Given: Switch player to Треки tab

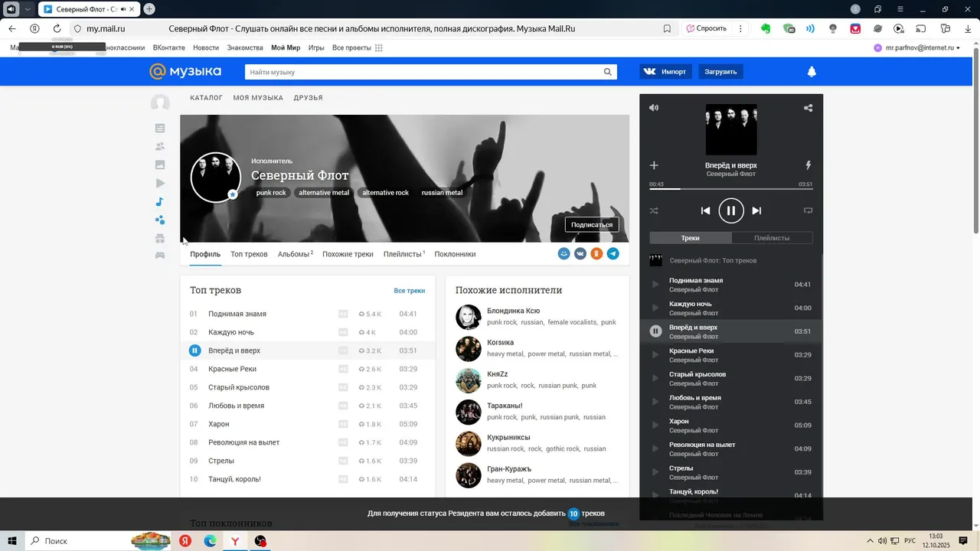Looking at the screenshot, I should [x=691, y=238].
